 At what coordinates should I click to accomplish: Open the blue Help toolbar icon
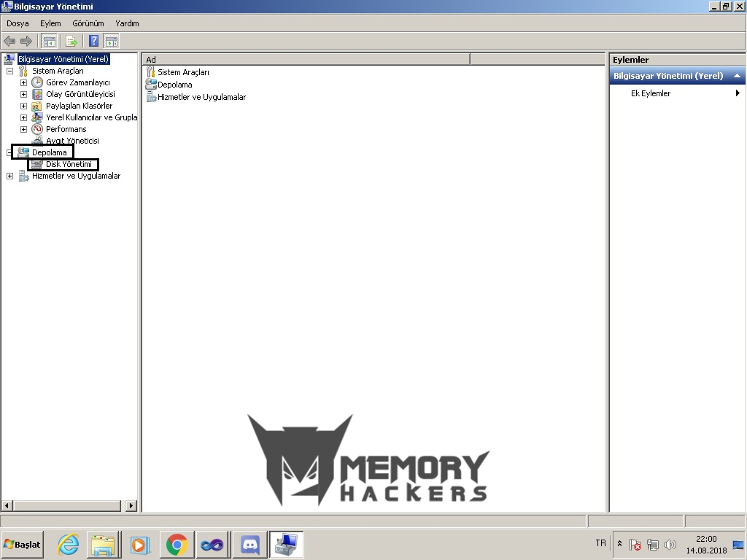(x=94, y=41)
